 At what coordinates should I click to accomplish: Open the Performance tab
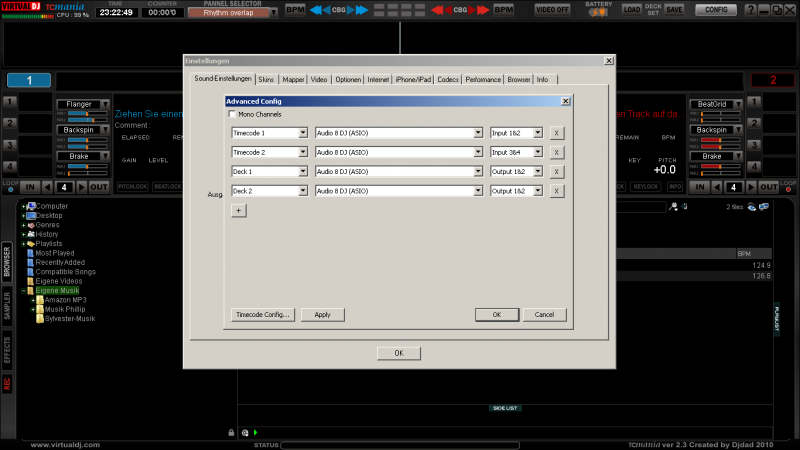(483, 80)
